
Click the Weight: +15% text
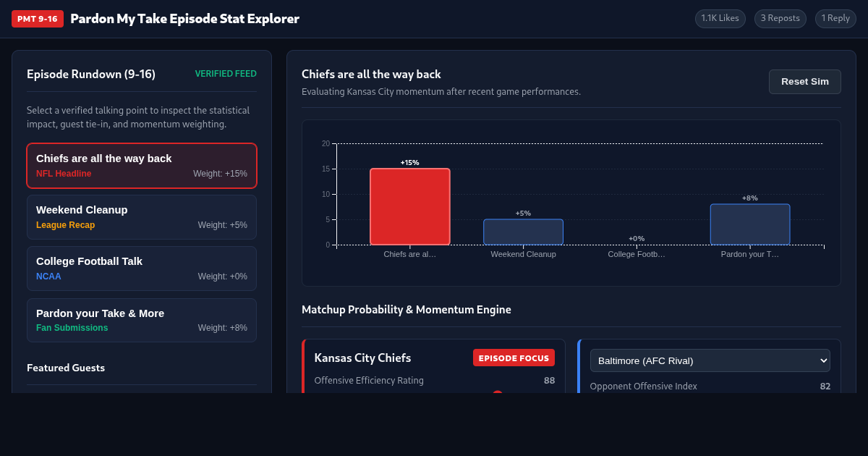point(220,174)
